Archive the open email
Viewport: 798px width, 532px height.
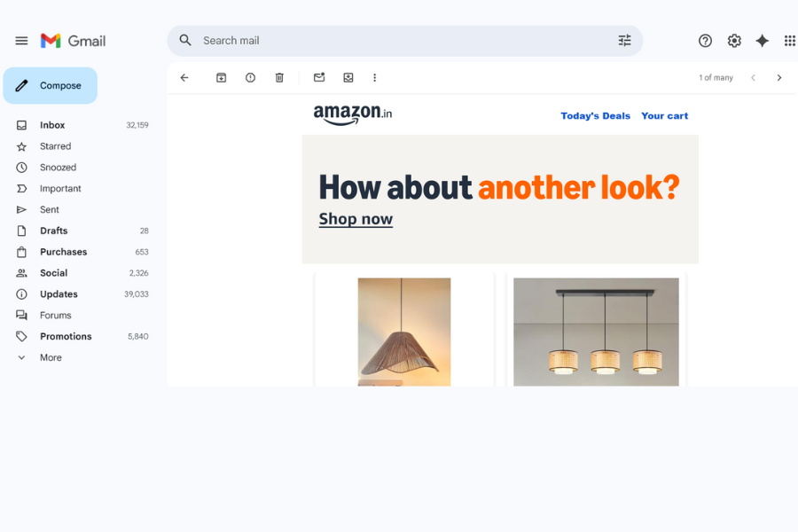click(221, 77)
